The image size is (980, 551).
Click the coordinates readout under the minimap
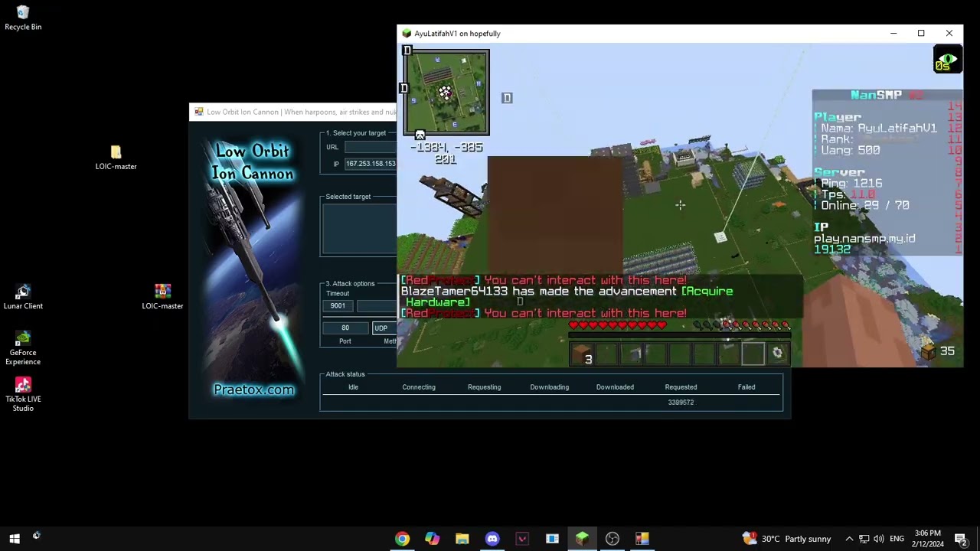click(x=446, y=153)
